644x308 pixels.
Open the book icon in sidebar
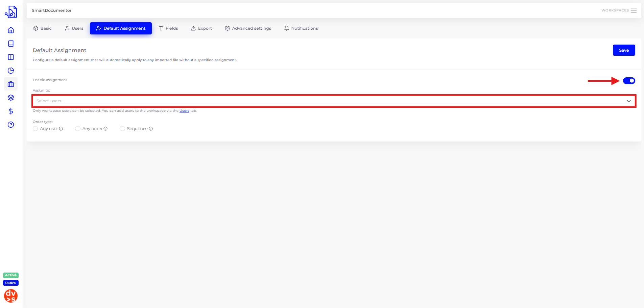11,44
